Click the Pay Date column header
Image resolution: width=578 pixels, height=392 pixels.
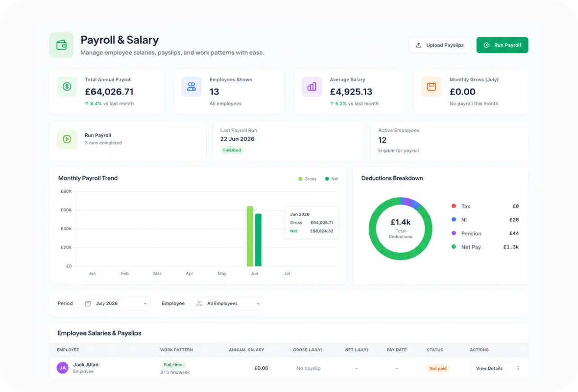coord(397,350)
